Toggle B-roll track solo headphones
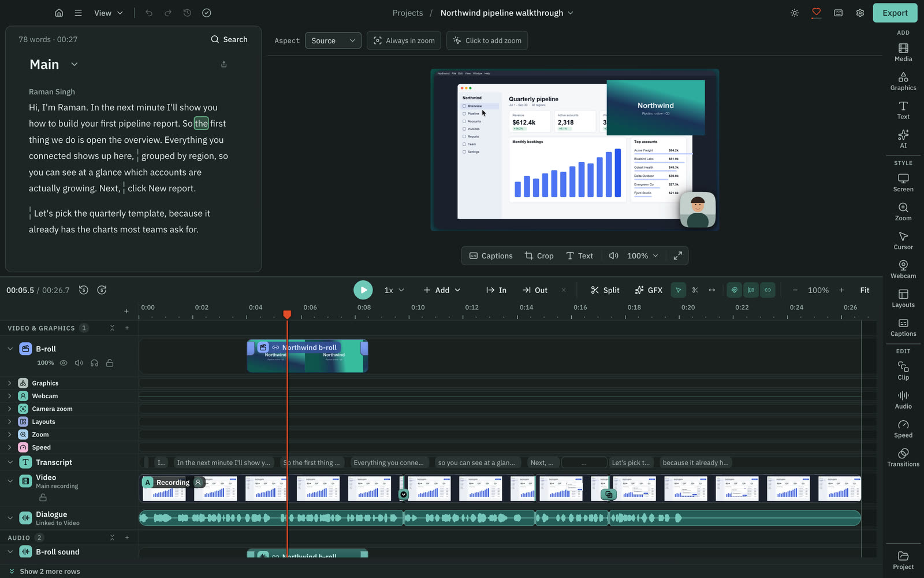The height and width of the screenshot is (578, 924). pos(94,363)
